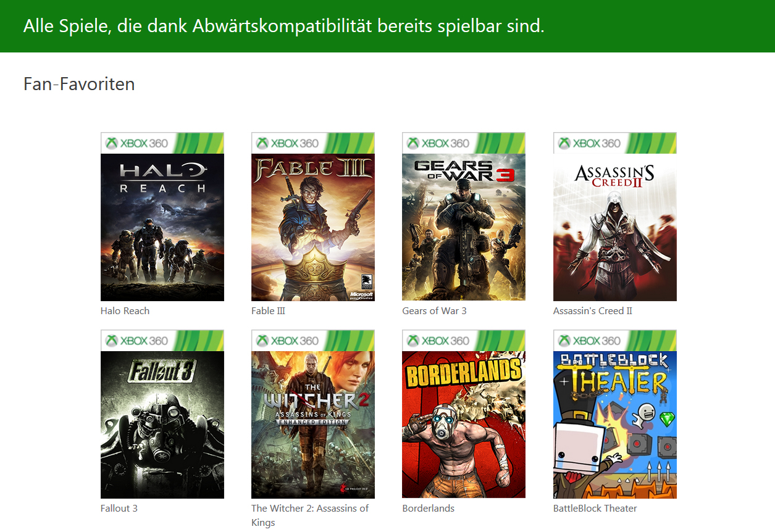Follow the Fable III text link
The image size is (775, 532).
click(x=268, y=311)
